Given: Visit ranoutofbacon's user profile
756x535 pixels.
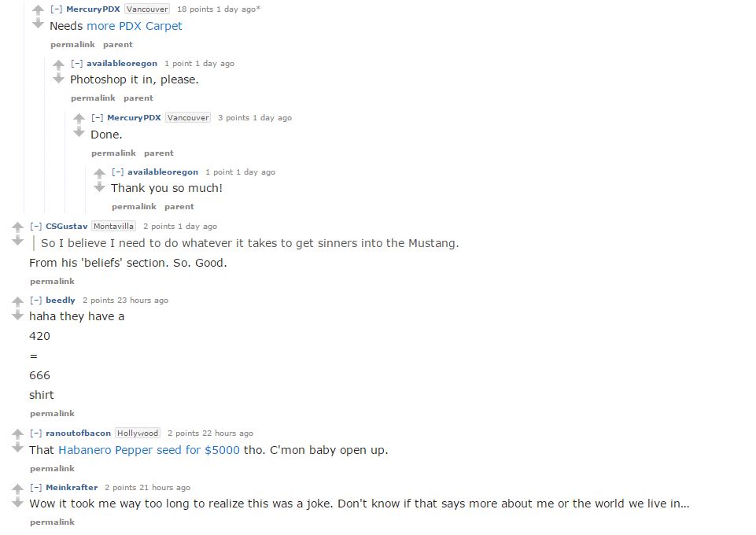Looking at the screenshot, I should tap(78, 433).
